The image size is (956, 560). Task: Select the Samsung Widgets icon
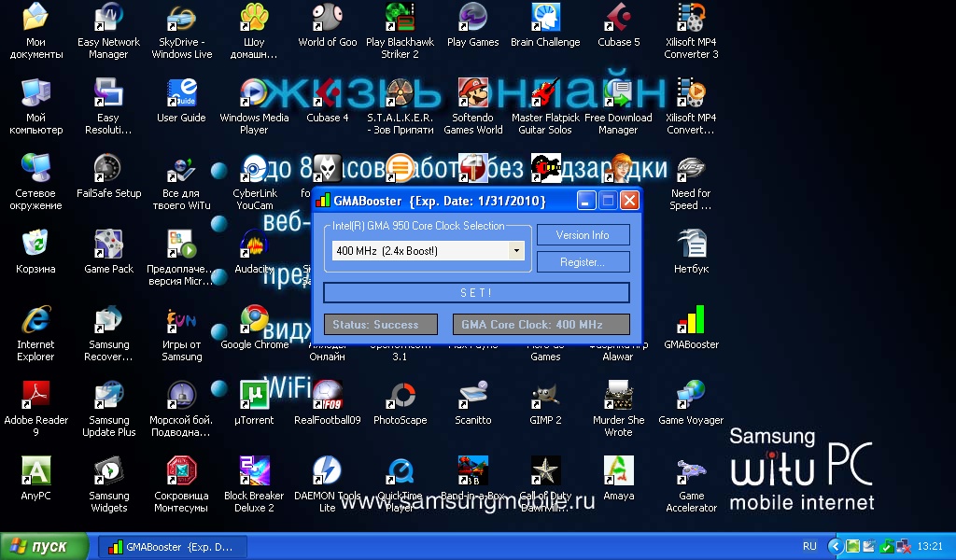[x=108, y=470]
